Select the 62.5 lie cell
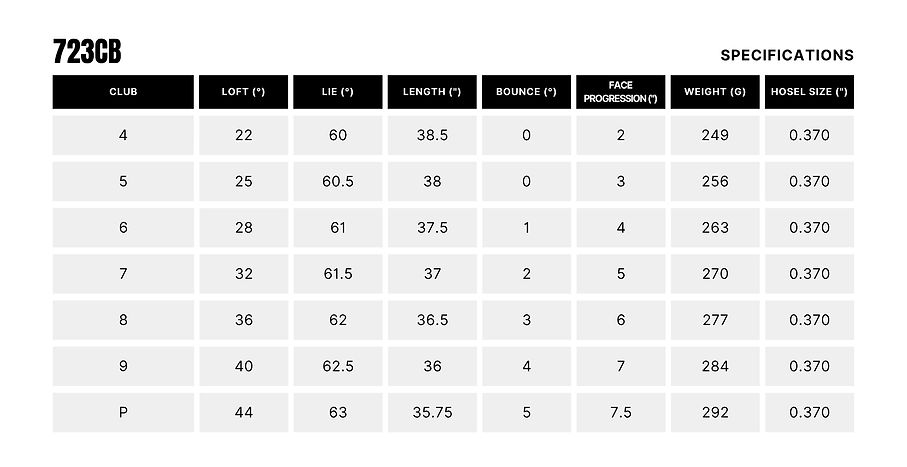The width and height of the screenshot is (907, 467). coord(338,367)
